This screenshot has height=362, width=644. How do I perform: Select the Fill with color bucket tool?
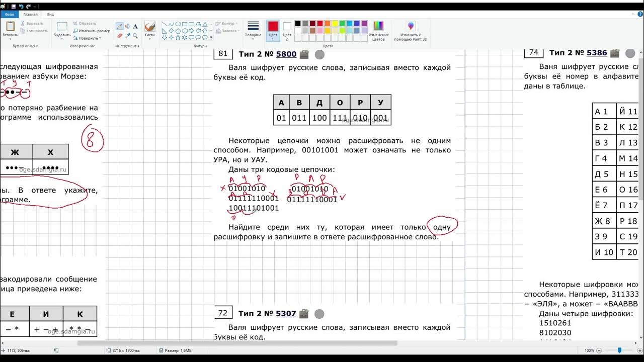pyautogui.click(x=127, y=26)
